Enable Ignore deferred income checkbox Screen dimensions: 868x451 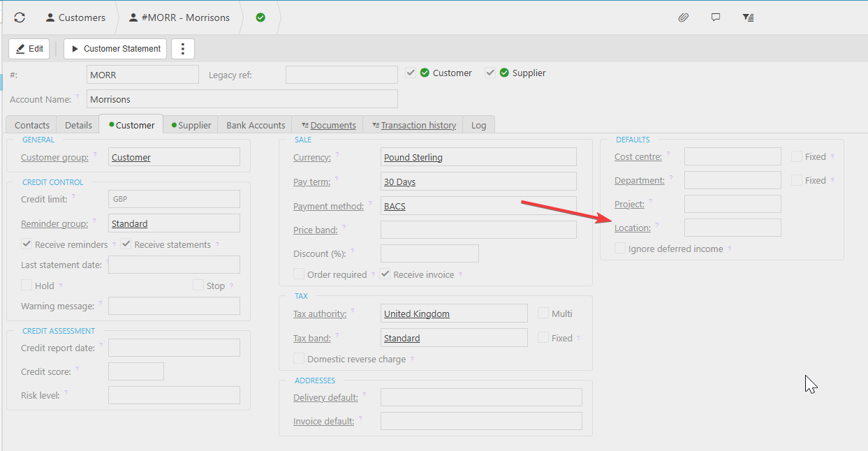click(x=620, y=249)
